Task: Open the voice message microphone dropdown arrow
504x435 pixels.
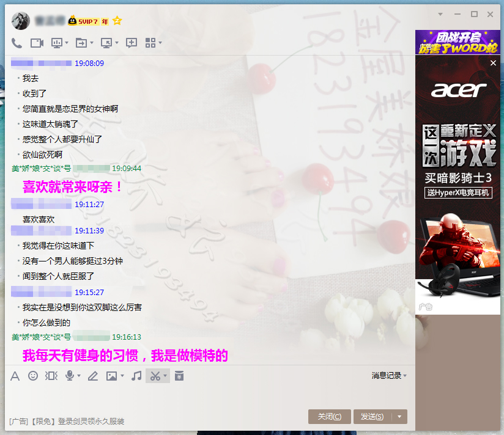Action: tap(79, 376)
